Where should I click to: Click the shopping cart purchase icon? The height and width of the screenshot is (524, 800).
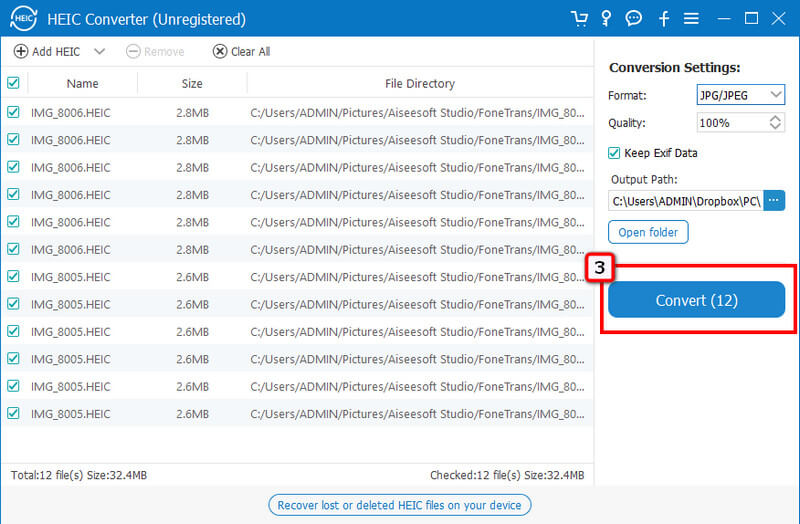[579, 19]
